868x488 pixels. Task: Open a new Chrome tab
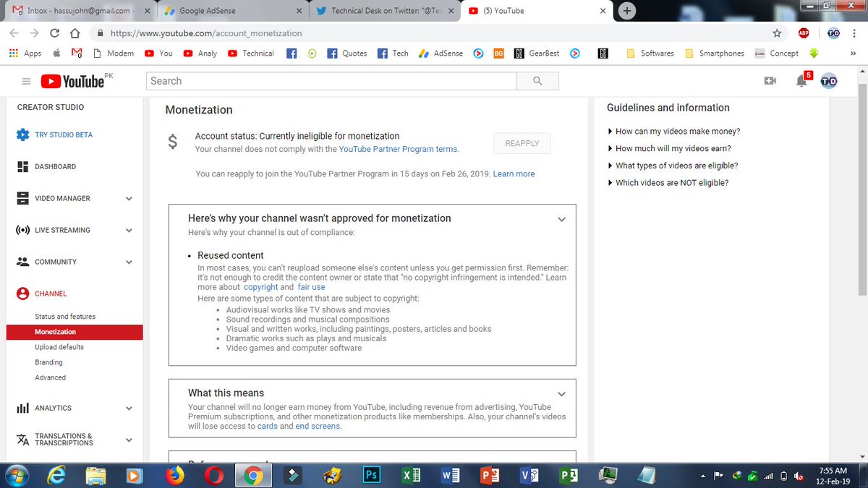tap(627, 11)
